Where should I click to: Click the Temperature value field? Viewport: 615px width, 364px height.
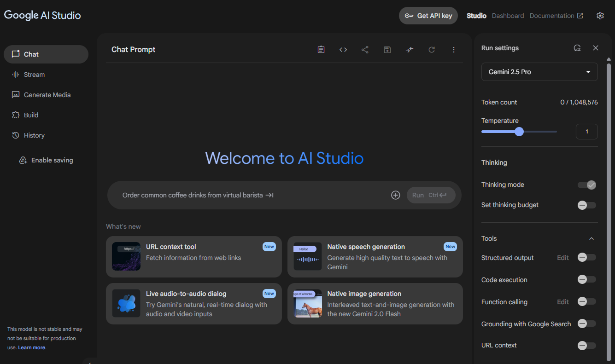click(x=587, y=132)
